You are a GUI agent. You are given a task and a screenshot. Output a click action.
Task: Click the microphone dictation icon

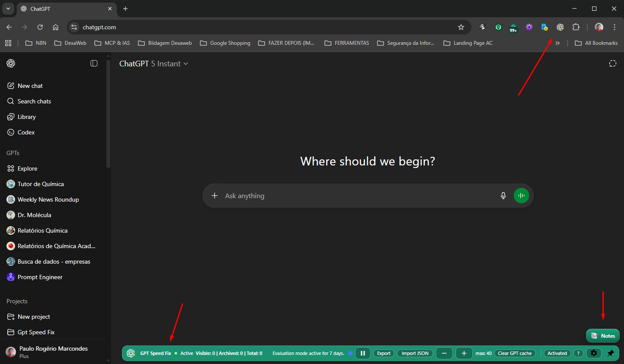click(x=503, y=196)
